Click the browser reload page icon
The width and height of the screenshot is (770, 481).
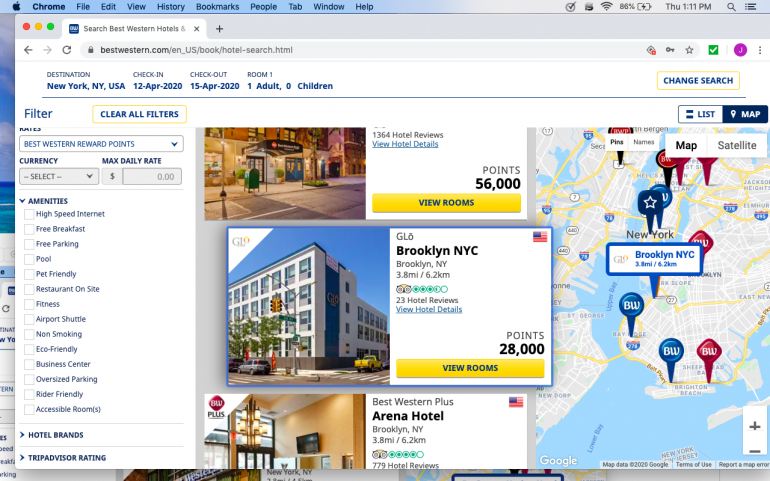67,49
